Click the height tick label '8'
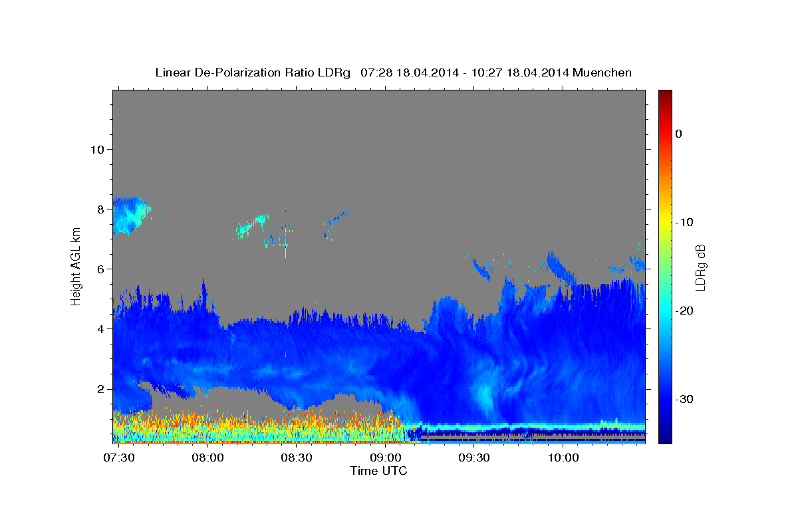The image size is (798, 532). coord(100,209)
